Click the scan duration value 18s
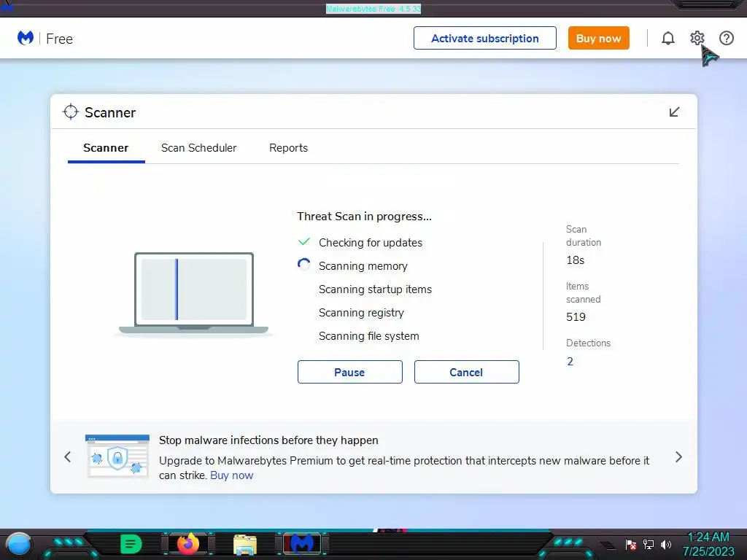Viewport: 747px width, 560px height. [575, 260]
